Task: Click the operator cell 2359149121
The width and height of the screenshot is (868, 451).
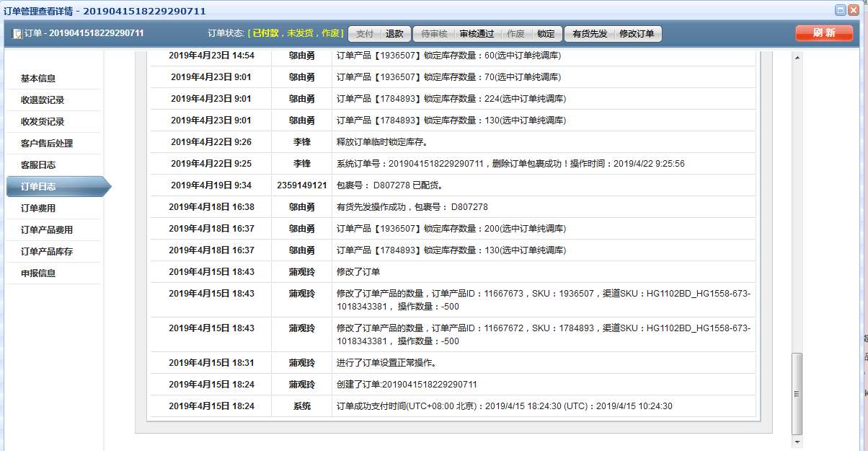Action: pyautogui.click(x=302, y=185)
